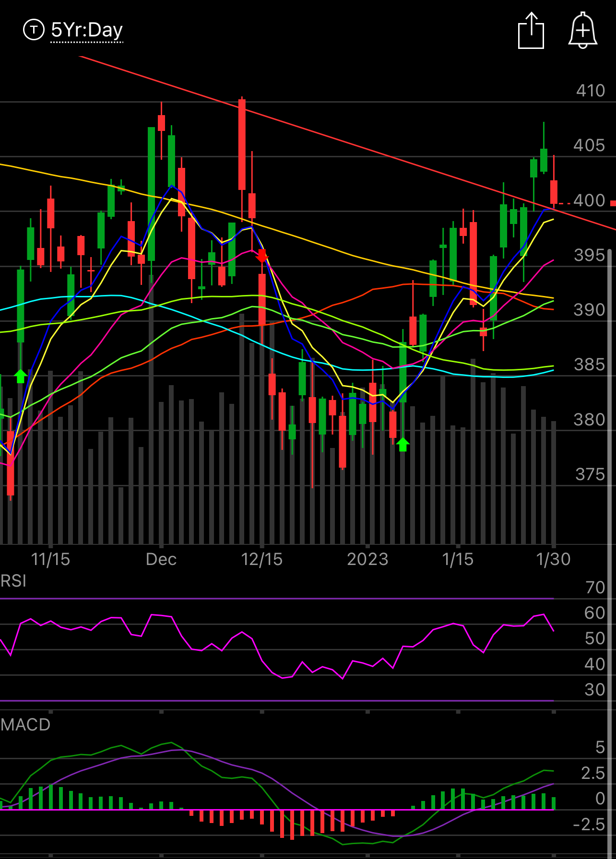Open the add alert bell icon
616x859 pixels.
(x=582, y=30)
